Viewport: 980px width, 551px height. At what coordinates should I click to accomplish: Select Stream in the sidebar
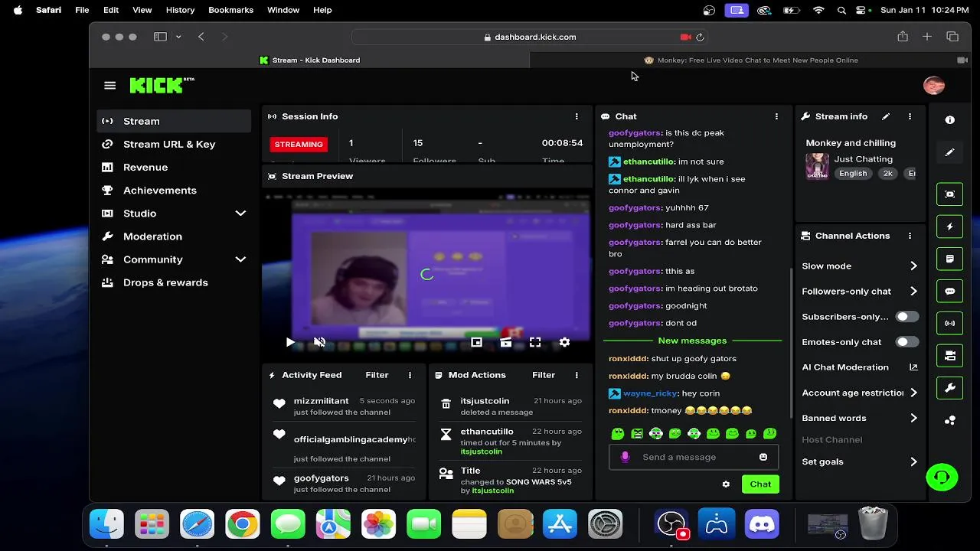pos(174,121)
